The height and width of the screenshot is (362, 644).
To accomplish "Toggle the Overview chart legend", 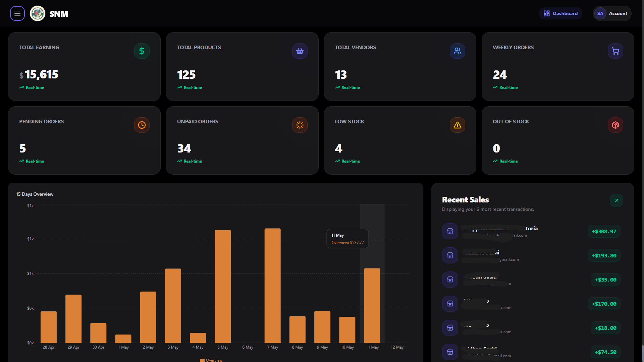I will coord(211,360).
